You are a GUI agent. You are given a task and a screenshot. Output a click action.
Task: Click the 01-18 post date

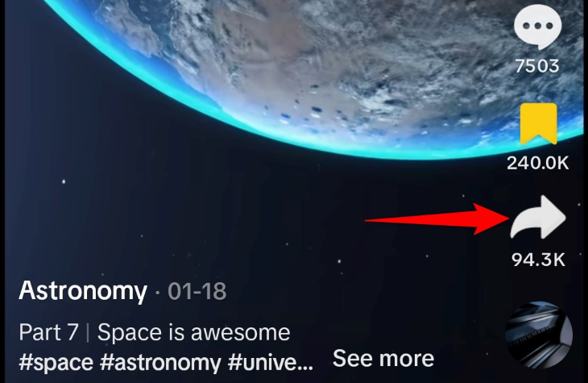point(197,291)
